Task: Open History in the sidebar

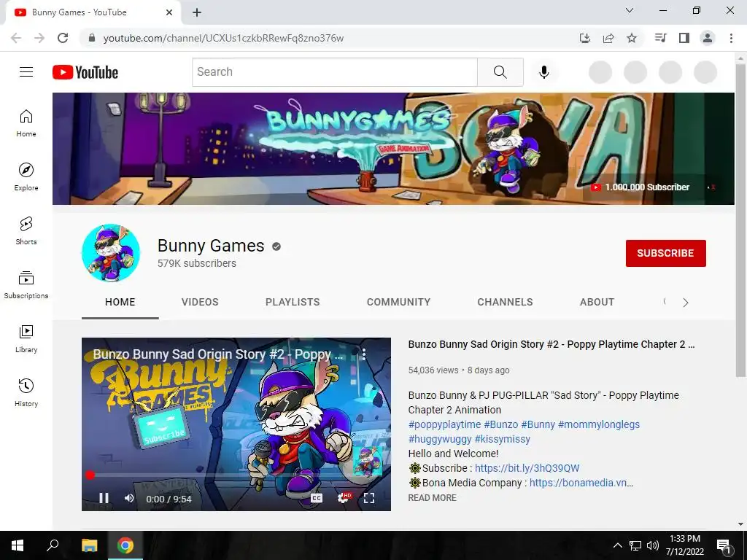Action: (x=26, y=392)
